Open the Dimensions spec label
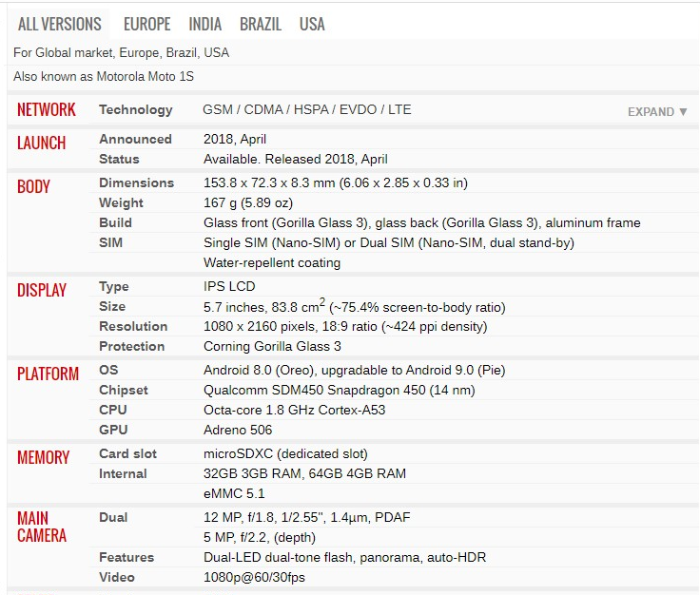The height and width of the screenshot is (595, 700). [x=137, y=182]
